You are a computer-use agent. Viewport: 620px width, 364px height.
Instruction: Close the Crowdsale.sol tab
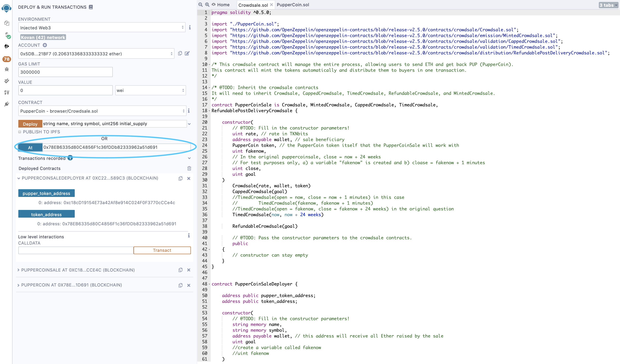pyautogui.click(x=271, y=5)
